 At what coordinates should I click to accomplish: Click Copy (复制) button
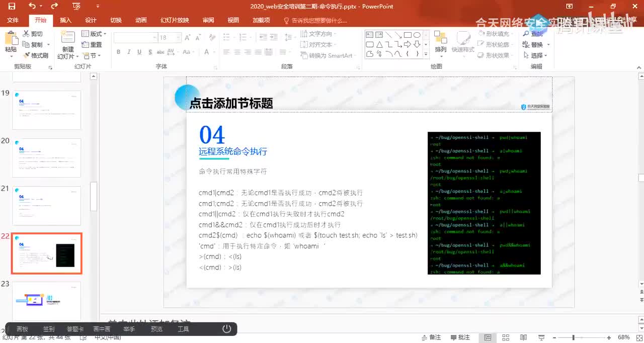(x=33, y=45)
